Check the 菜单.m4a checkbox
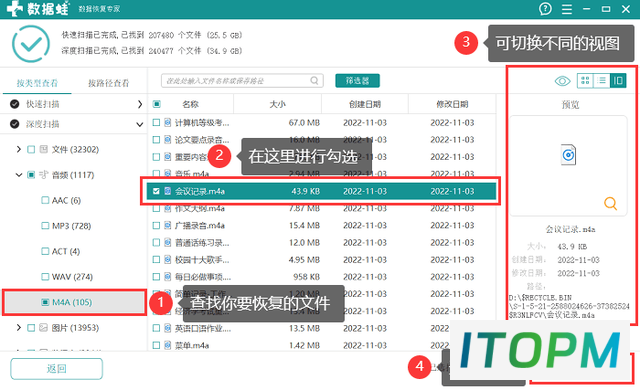Image resolution: width=640 pixels, height=390 pixels. pos(156,345)
